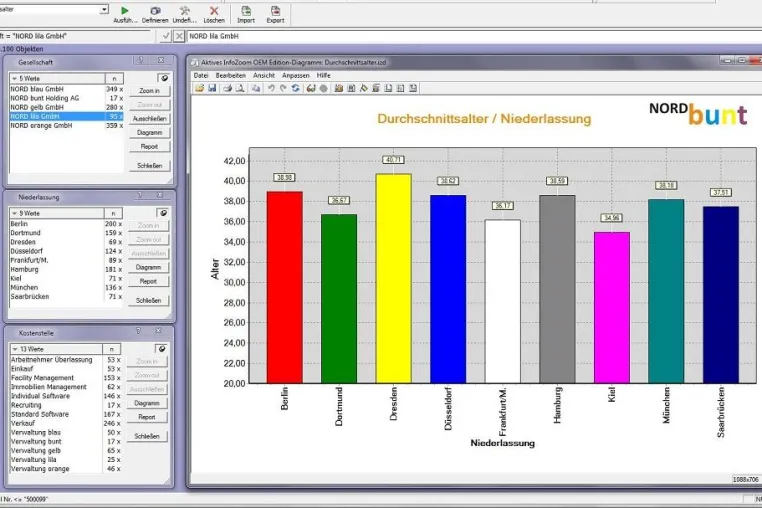Click the magenta Kiel bar in the chart
The width and height of the screenshot is (762, 508).
point(612,308)
